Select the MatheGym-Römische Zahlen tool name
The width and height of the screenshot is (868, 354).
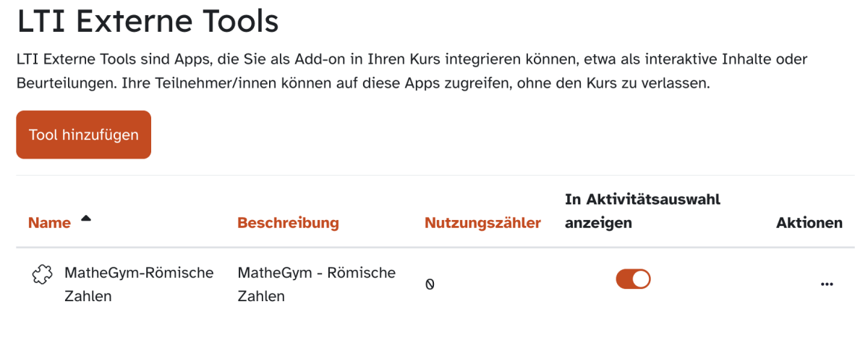tap(139, 273)
